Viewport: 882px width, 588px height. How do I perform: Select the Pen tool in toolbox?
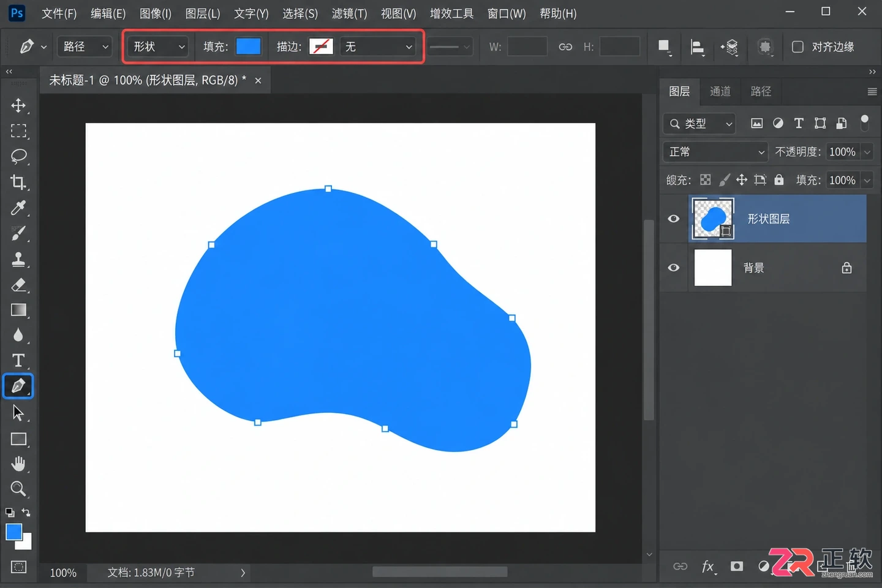click(x=18, y=386)
